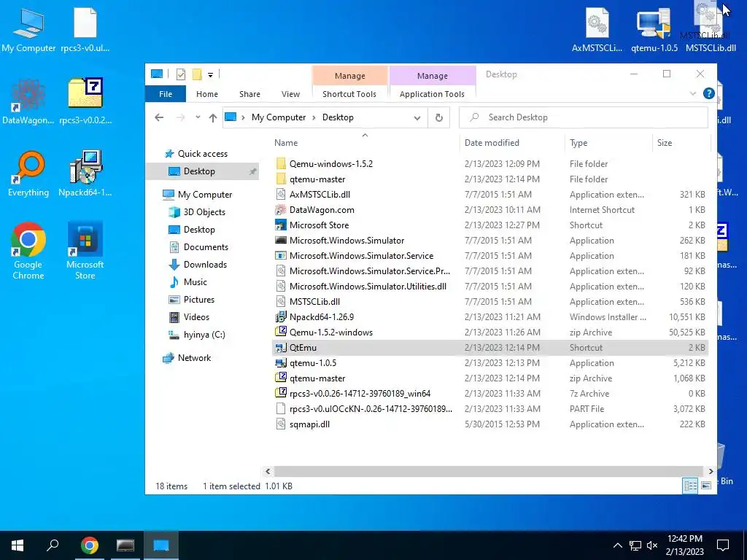Open Google Chrome desktop shortcut
Viewport: 747px width, 560px height.
(28, 251)
